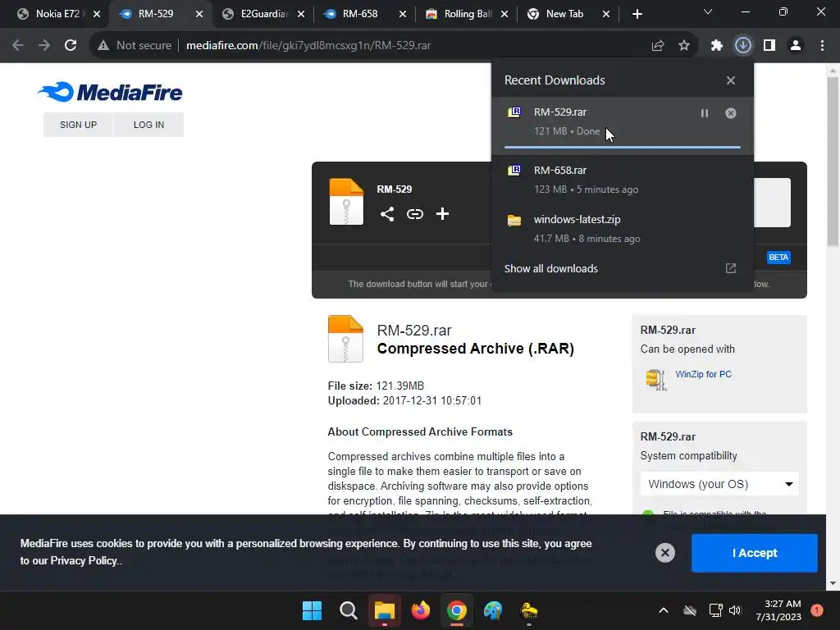Screen dimensions: 840x630
Task: Open windows-latest.zip in downloads list
Action: pyautogui.click(x=622, y=229)
